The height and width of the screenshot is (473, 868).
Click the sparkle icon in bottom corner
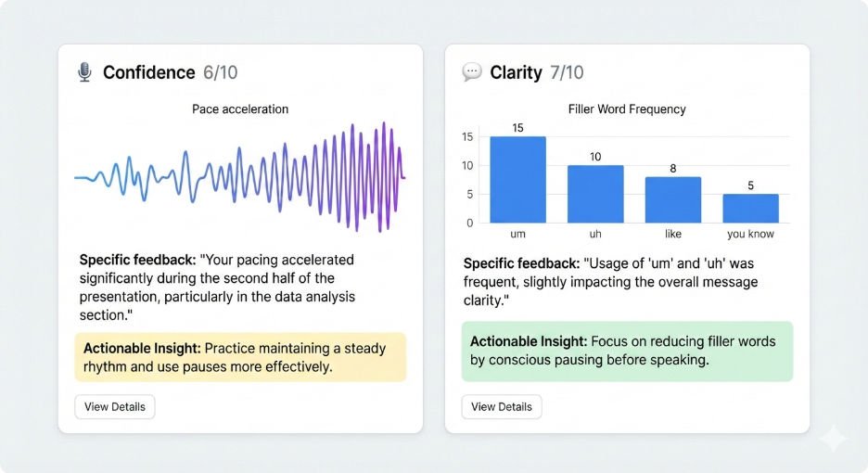[x=833, y=439]
